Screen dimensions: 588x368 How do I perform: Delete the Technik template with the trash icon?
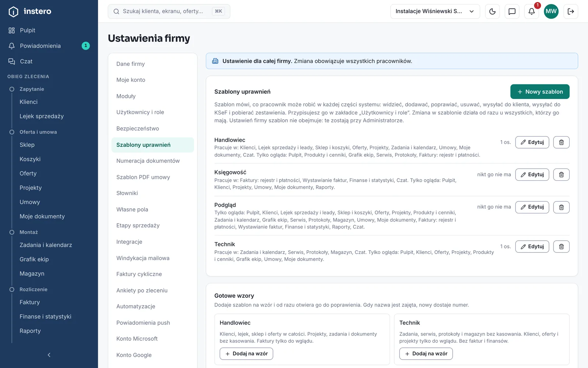tap(561, 247)
